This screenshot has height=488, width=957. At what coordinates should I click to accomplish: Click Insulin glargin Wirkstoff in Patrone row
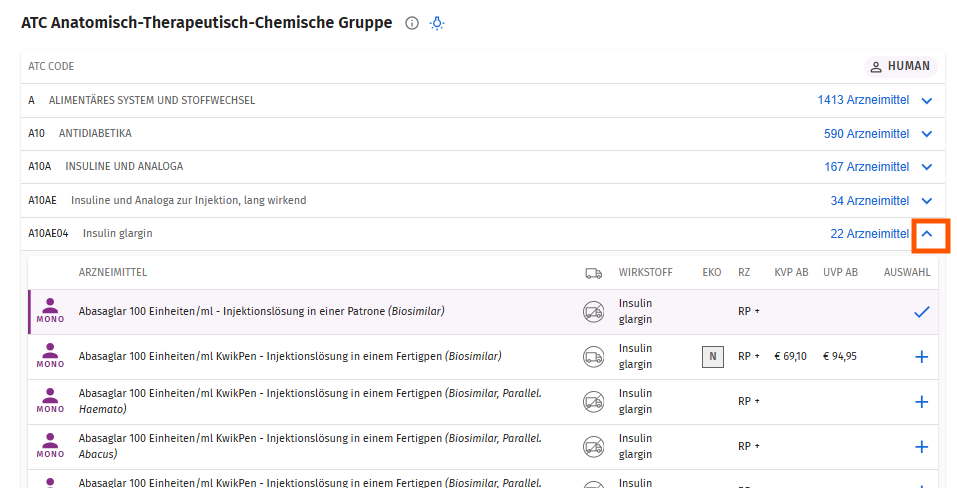(635, 311)
